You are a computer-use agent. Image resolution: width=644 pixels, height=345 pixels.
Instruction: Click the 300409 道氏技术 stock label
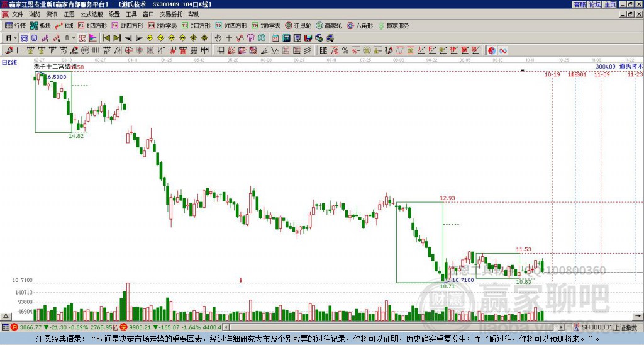click(x=619, y=66)
